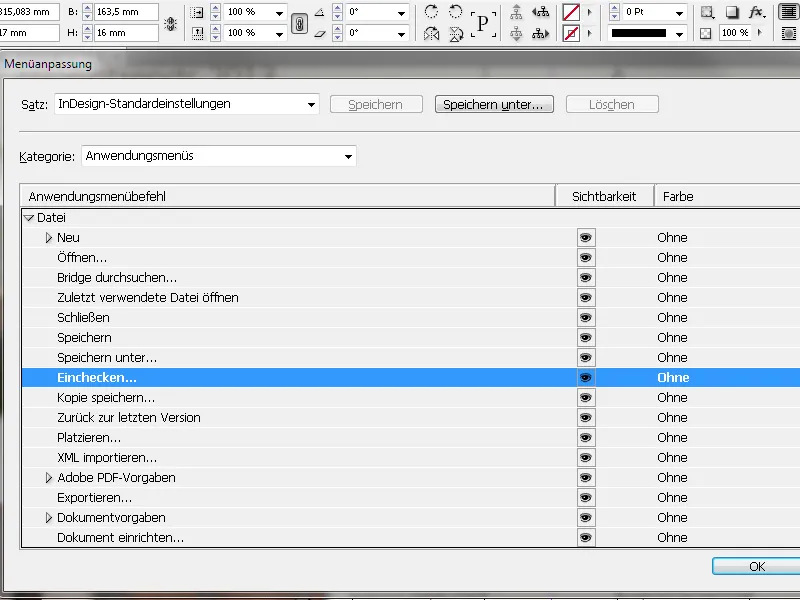
Task: Click the rotate 90° clockwise icon
Action: tap(431, 12)
